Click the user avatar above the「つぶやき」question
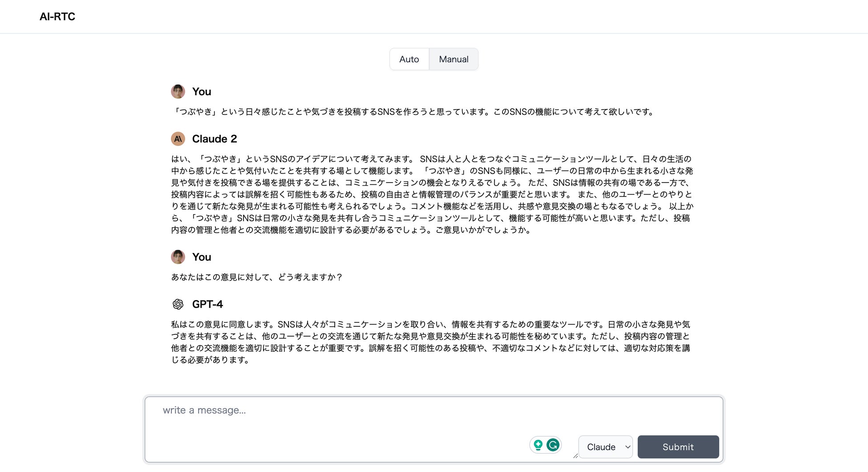This screenshot has height=472, width=868. [178, 92]
